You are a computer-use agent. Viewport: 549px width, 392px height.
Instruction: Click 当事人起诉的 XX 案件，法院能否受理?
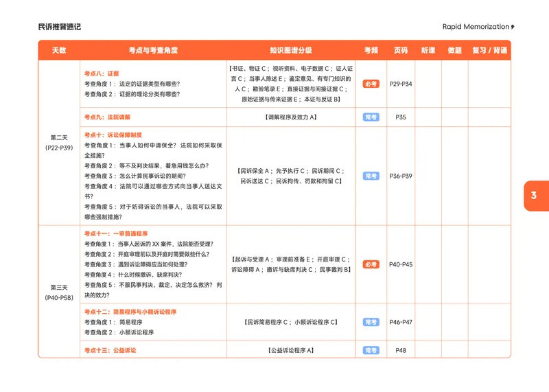(149, 244)
